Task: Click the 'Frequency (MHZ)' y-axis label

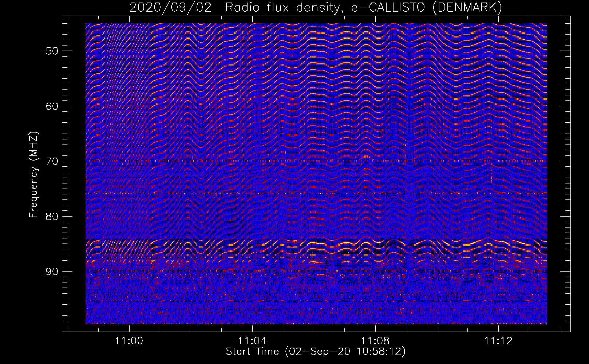Action: click(x=33, y=175)
